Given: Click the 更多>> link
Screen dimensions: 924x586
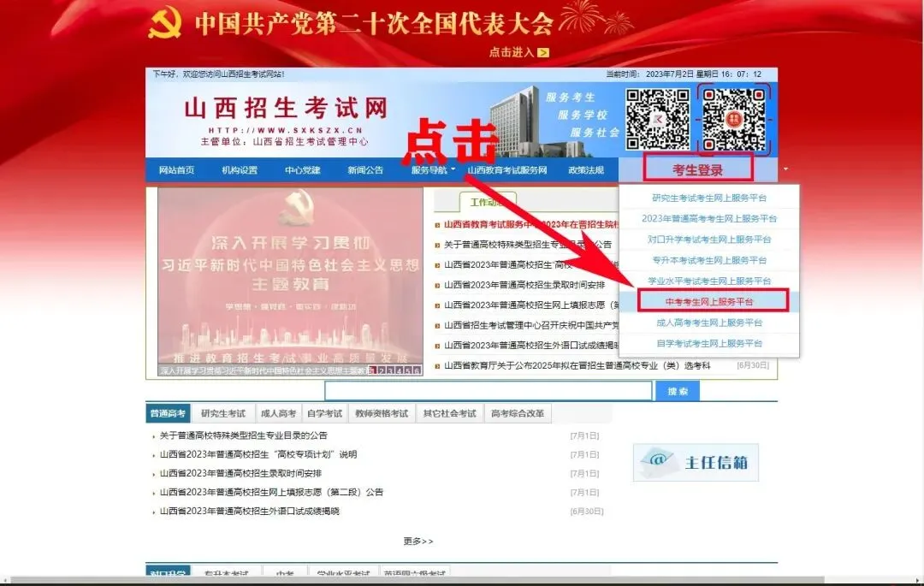Looking at the screenshot, I should 418,542.
